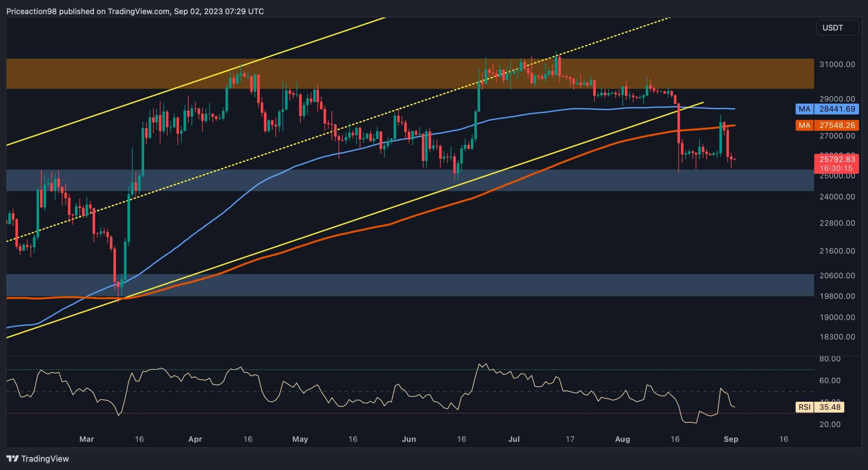This screenshot has width=868, height=470.
Task: Click the RSI 80.00 axis label
Action: pyautogui.click(x=830, y=359)
